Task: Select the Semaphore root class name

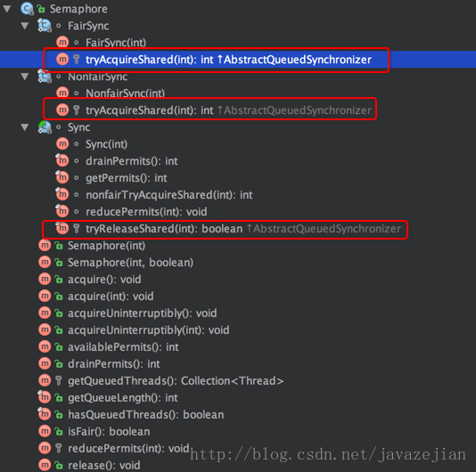Action: 78,9
